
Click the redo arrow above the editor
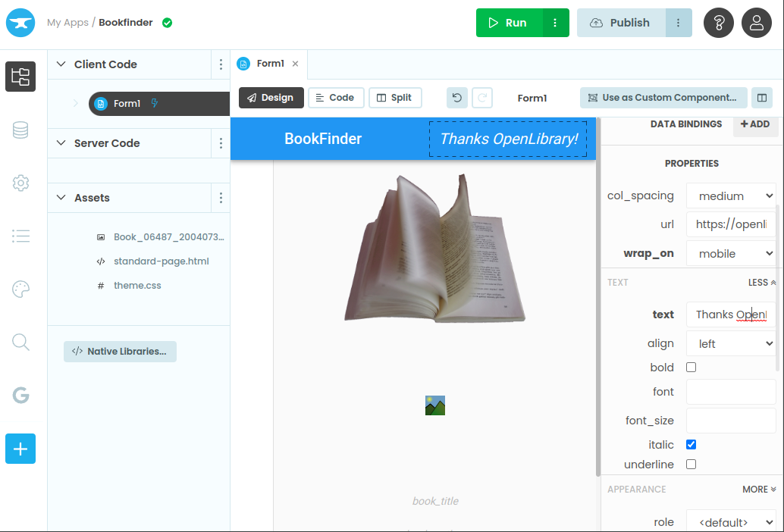tap(482, 97)
